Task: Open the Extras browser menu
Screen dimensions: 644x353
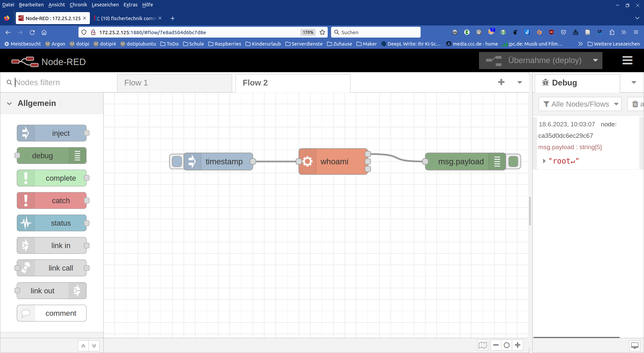Action: tap(130, 5)
